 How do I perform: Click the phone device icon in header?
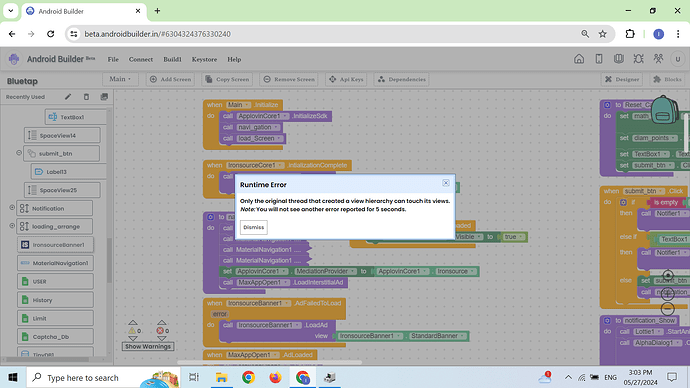coord(599,59)
